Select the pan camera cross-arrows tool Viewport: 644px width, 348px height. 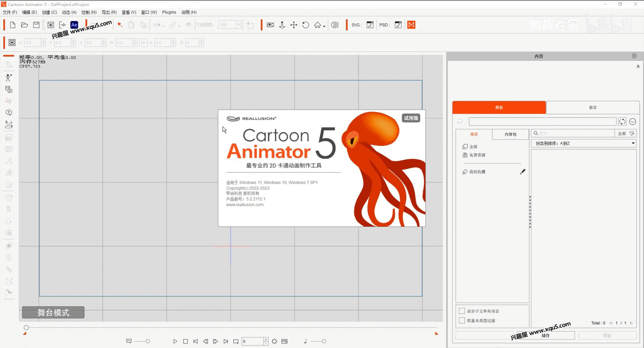294,25
